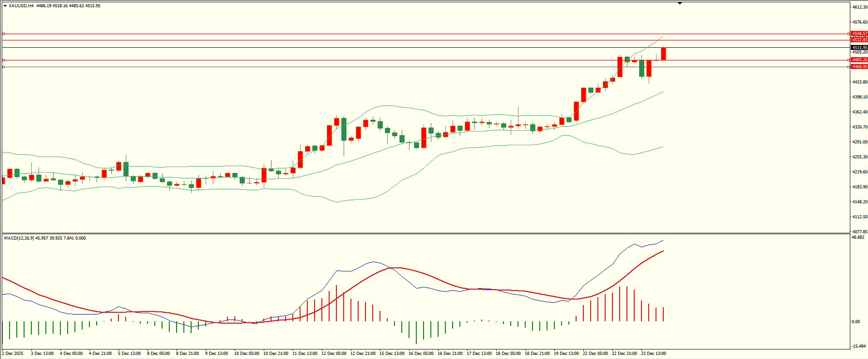This screenshot has width=868, height=359.
Task: Select left handle of 4485.26 horizontal line
Action: pyautogui.click(x=4, y=60)
